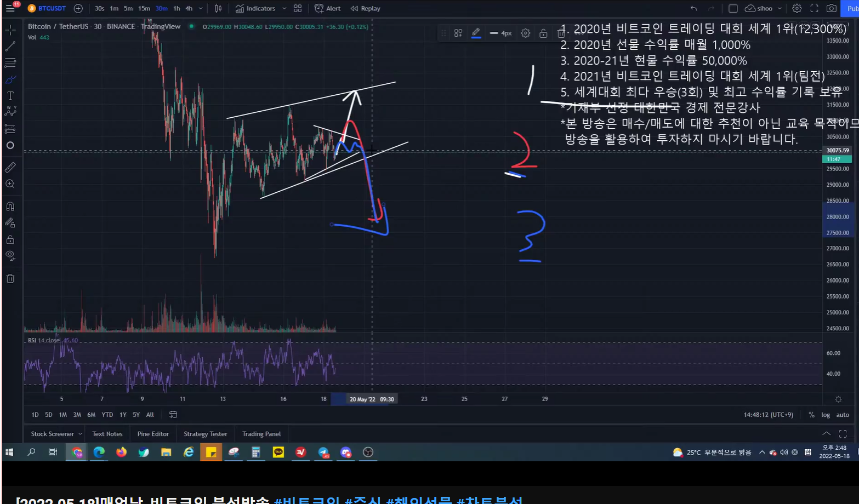Open the icons shape tool circle
This screenshot has width=859, height=504.
click(10, 145)
